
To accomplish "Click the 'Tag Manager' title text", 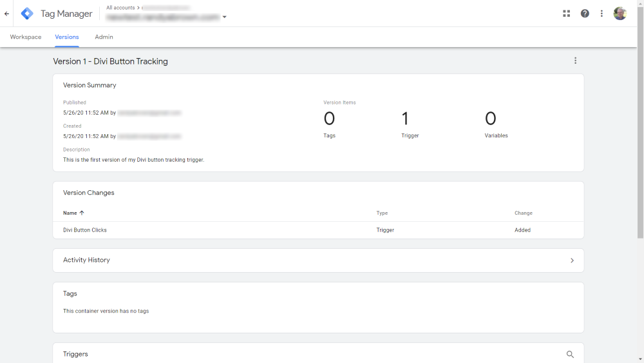I will (x=66, y=14).
